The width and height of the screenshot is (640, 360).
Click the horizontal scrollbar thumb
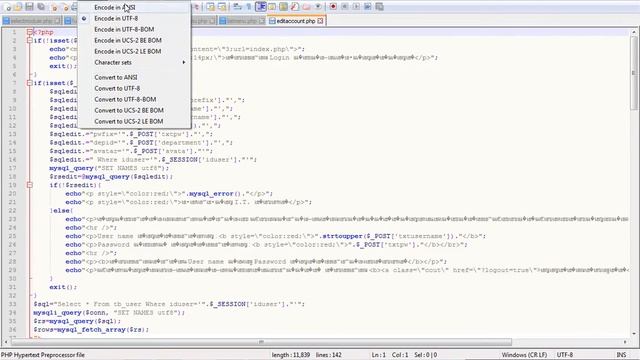click(x=261, y=342)
